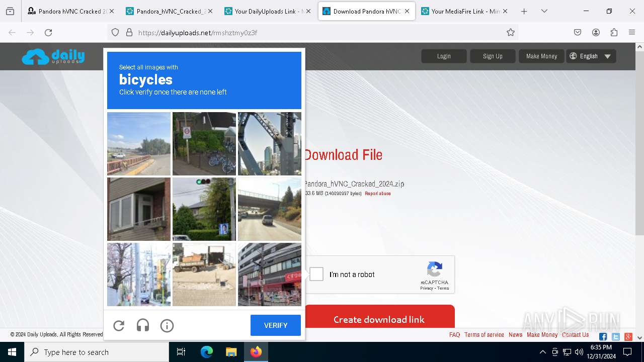Select captcha tile with brick house window

pyautogui.click(x=139, y=209)
